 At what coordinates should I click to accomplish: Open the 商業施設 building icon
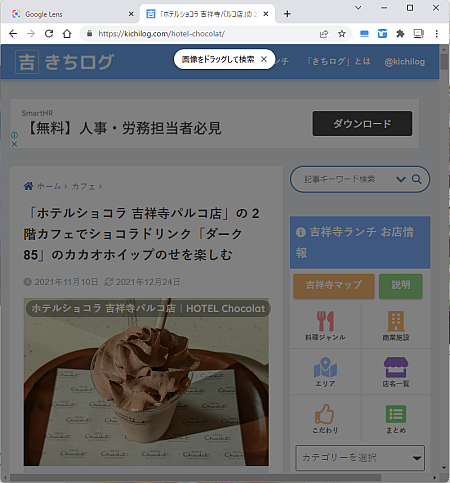[x=396, y=321]
